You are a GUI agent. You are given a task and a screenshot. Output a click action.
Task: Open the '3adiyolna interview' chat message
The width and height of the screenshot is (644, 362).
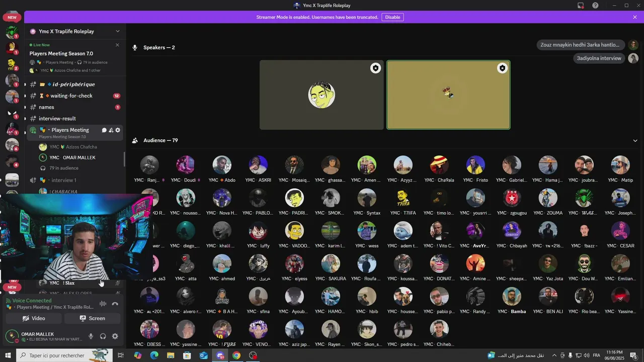(599, 58)
